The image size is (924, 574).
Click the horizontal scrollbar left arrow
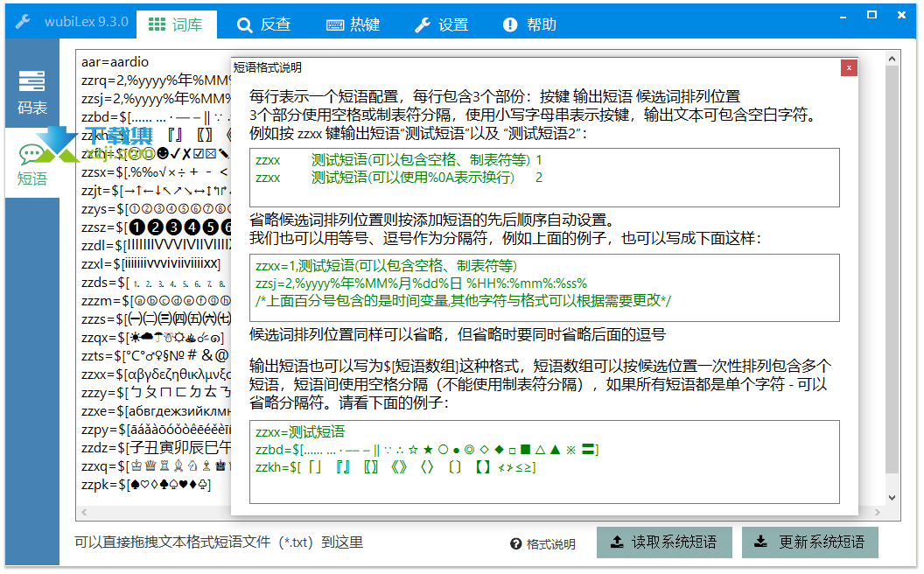84,512
